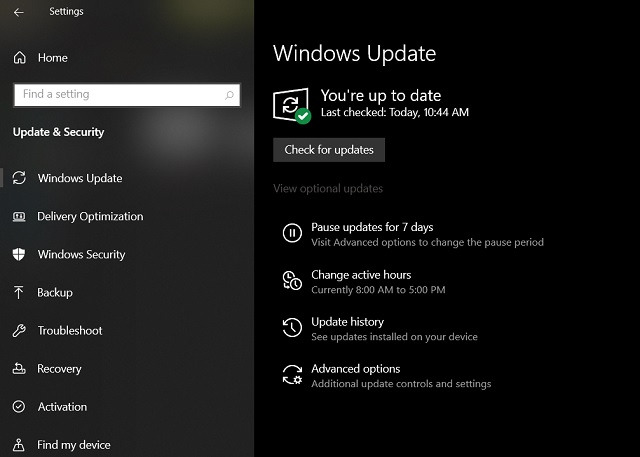
Task: Select Find my device
Action: [x=74, y=445]
